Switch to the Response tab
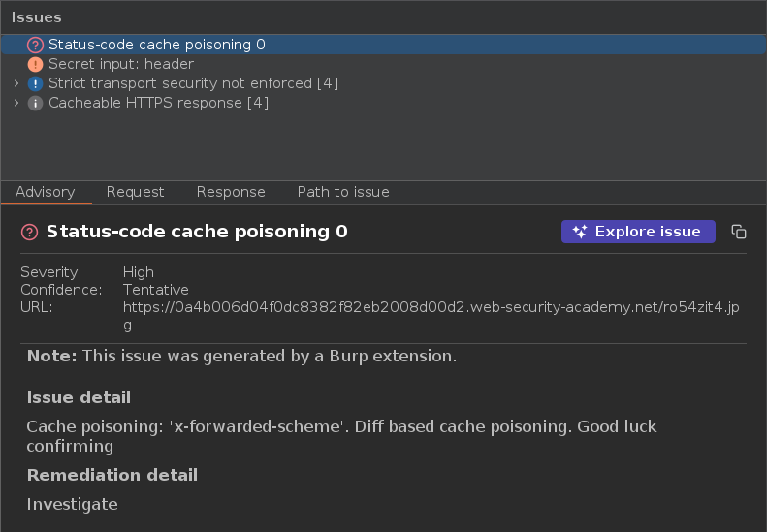 click(x=231, y=192)
